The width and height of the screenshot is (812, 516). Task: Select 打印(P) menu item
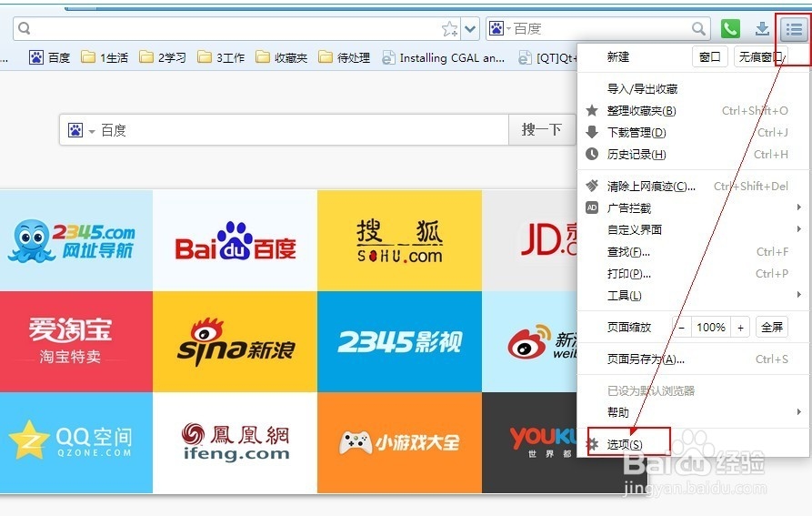tap(693, 274)
